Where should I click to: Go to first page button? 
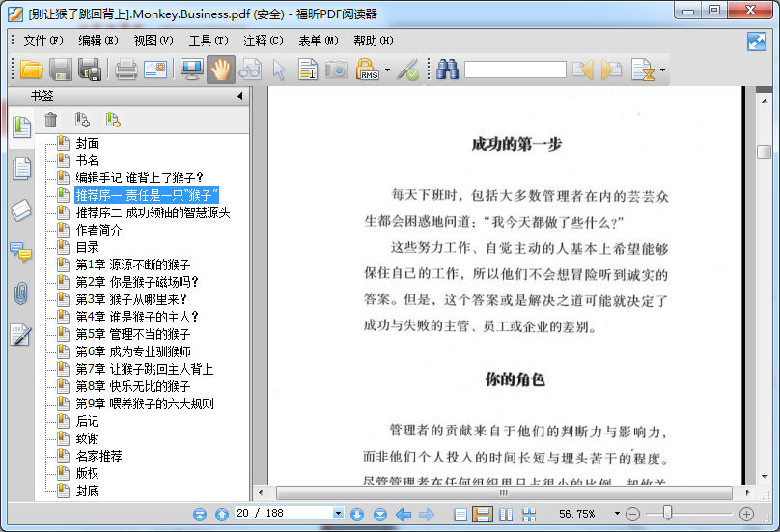pos(200,514)
